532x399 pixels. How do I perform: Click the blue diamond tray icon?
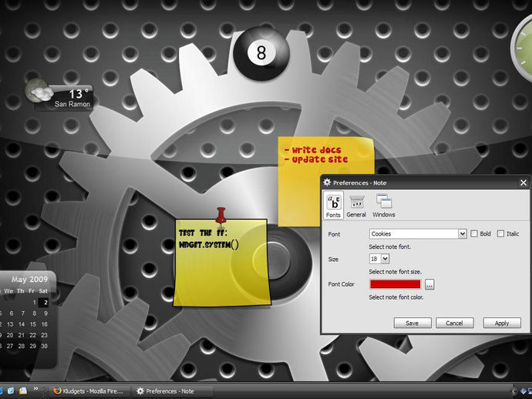coord(524,391)
